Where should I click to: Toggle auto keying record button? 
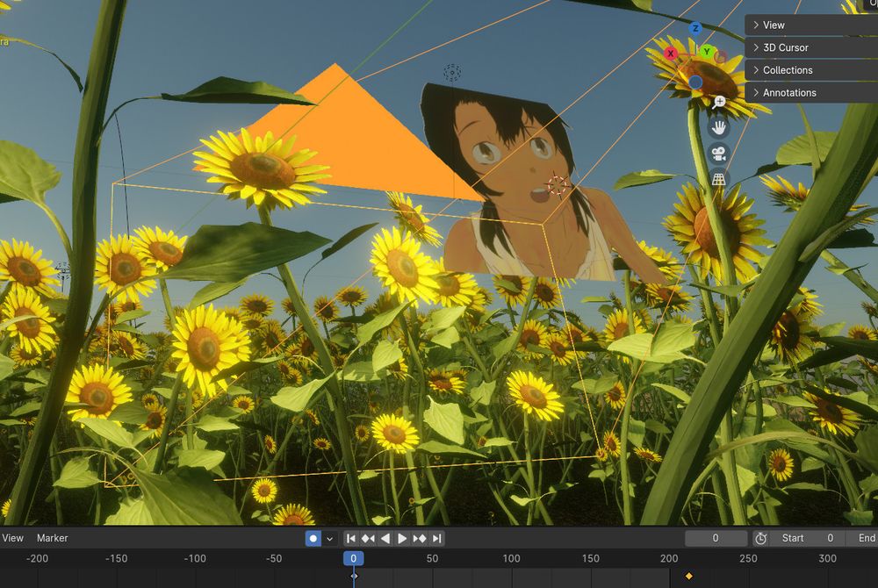pos(313,538)
